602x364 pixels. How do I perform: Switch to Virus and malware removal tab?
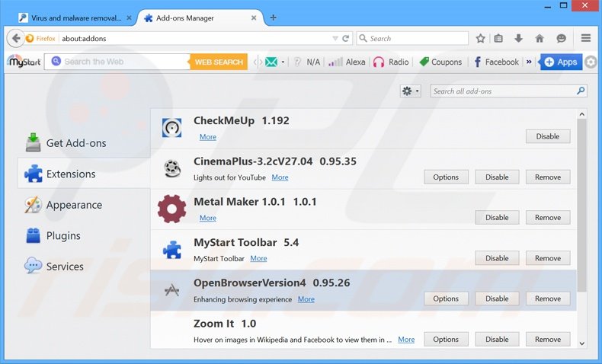coord(76,18)
